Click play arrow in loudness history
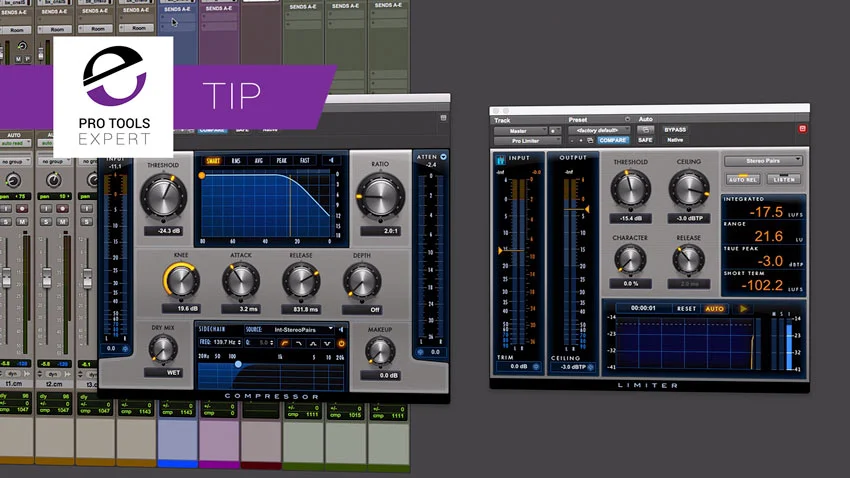The image size is (850, 478). tap(743, 308)
